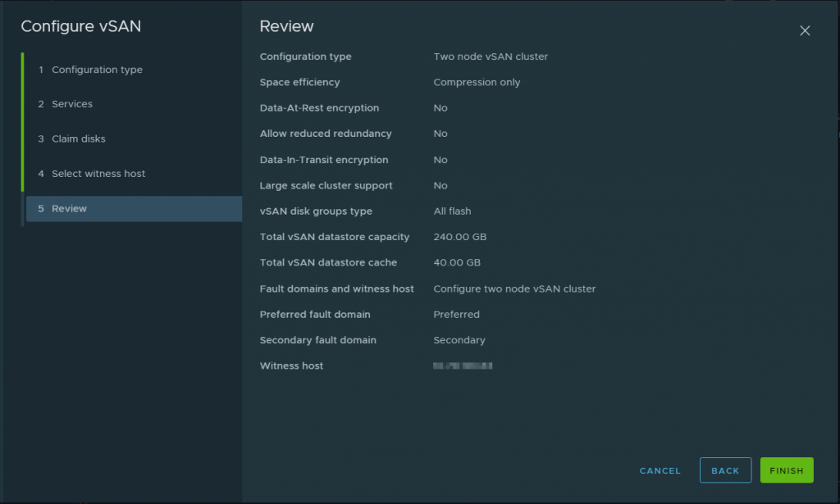Click the Configure vSAN wizard title
This screenshot has height=504, width=840.
click(x=80, y=26)
